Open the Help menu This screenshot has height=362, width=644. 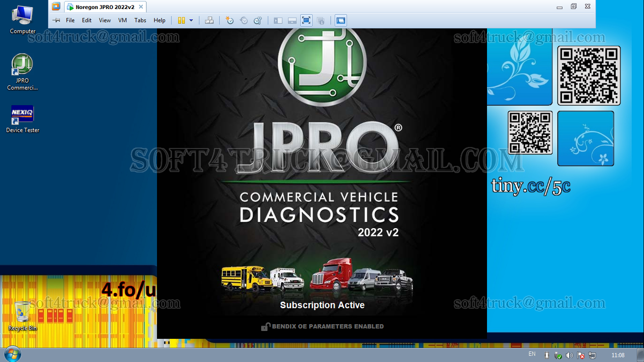[159, 20]
